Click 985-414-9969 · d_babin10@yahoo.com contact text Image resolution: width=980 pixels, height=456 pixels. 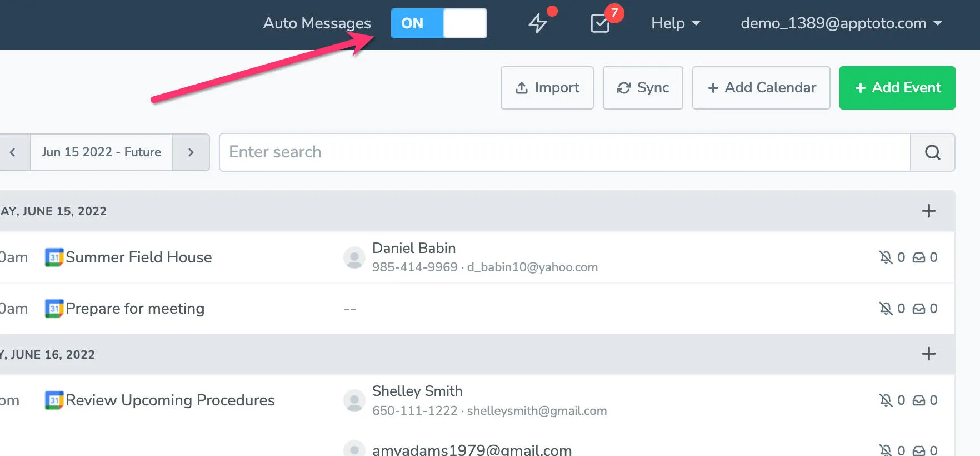coord(485,267)
